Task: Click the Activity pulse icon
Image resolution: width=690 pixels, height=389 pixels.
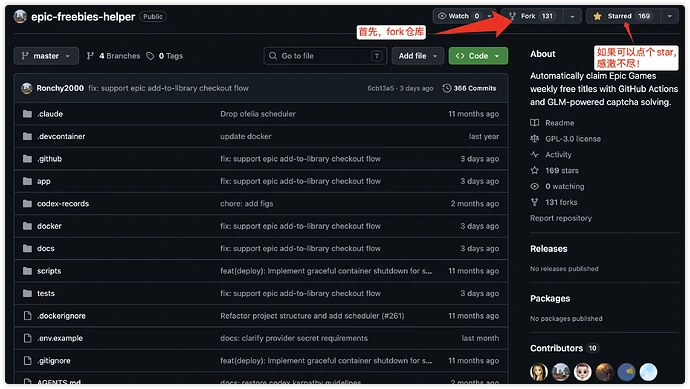Action: point(535,155)
